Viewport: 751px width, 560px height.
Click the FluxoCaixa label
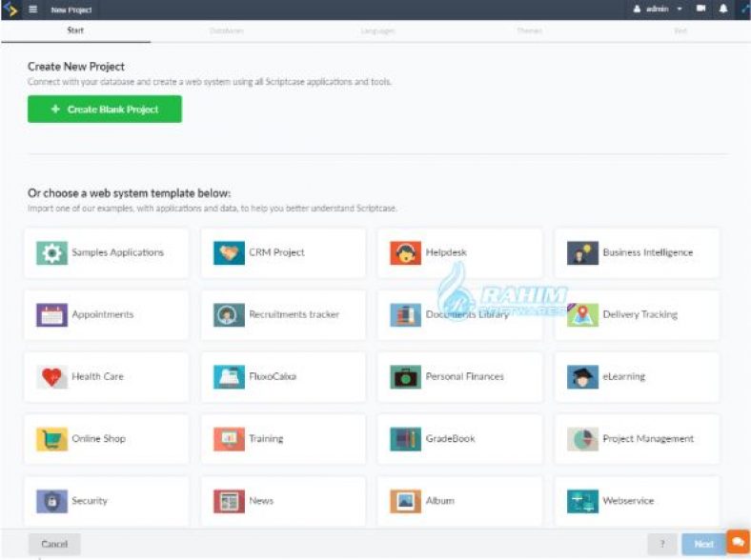(x=273, y=377)
